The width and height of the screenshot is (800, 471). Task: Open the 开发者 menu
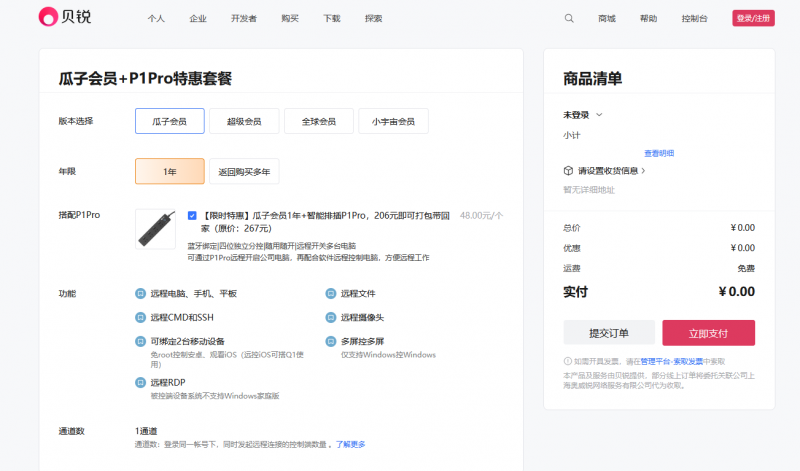click(244, 18)
